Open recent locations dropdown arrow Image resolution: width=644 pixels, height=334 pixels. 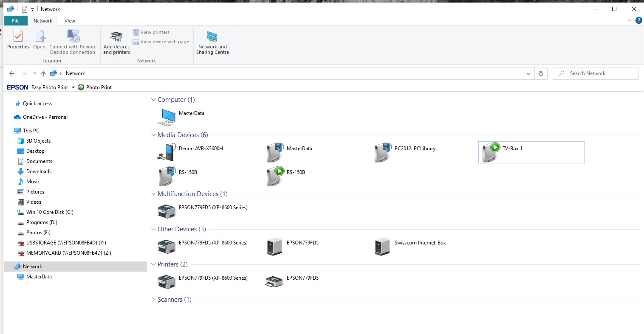tap(34, 73)
